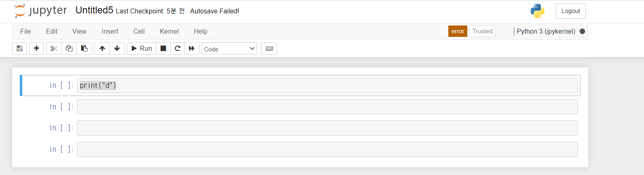Cut selected cell with scissors icon
Viewport: 644px width, 175px height.
point(54,49)
